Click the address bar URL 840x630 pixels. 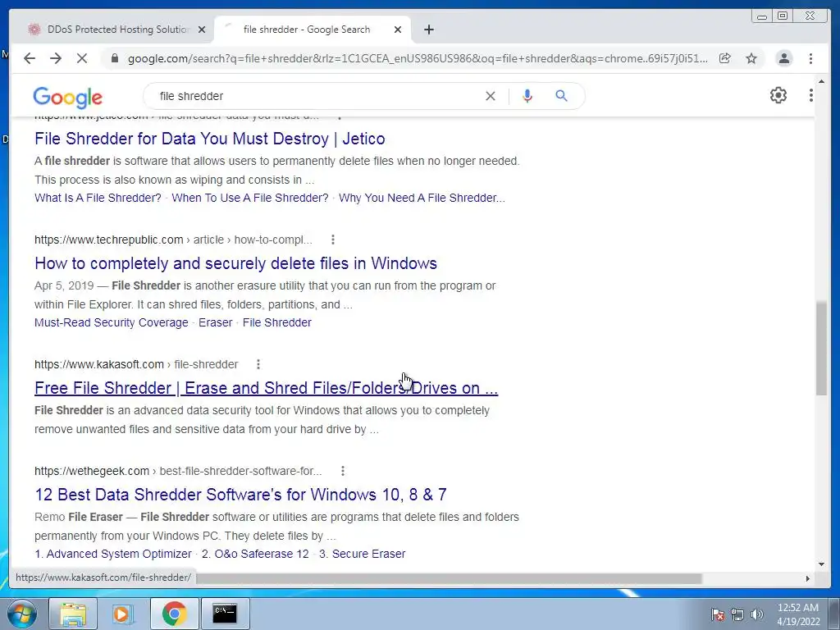click(x=418, y=58)
